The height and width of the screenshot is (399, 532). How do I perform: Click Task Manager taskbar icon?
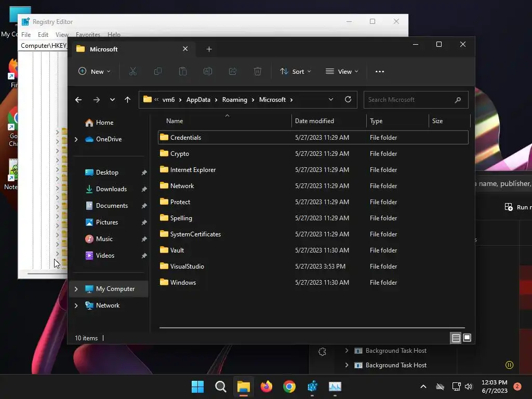tap(335, 387)
